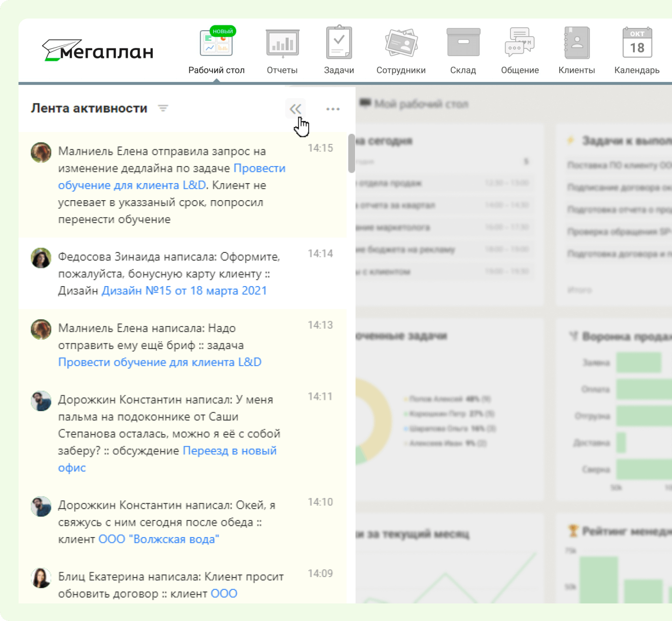Open Провести обучение link in 14:13 message

[160, 362]
